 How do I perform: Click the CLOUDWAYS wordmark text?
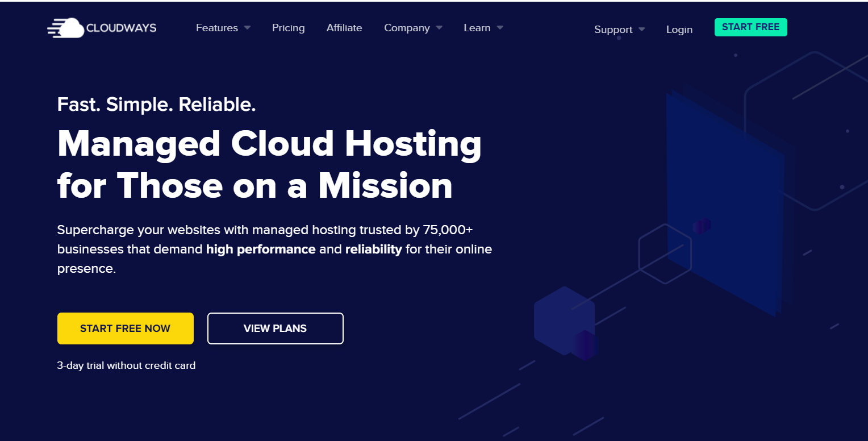click(122, 28)
